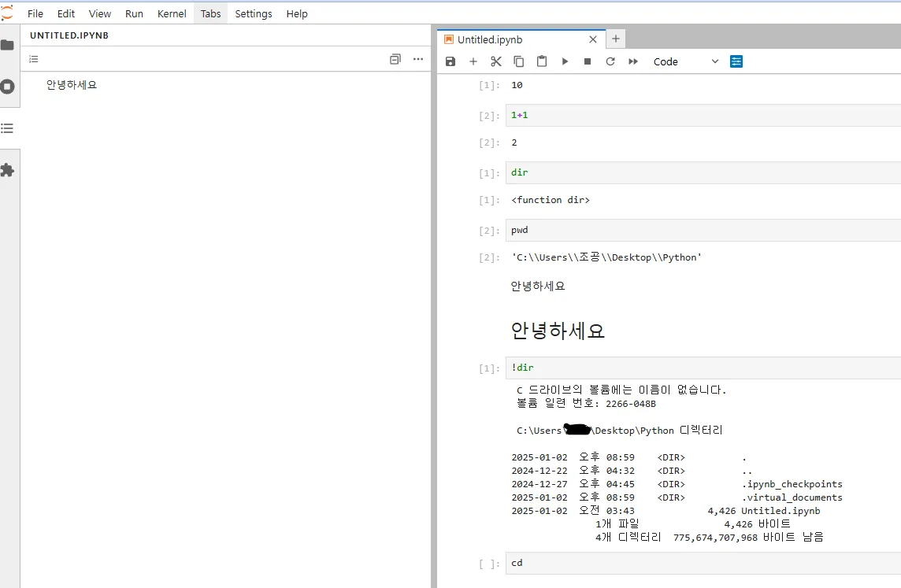Screen dimensions: 901x588
Task: Cut the selected cell with scissors icon
Action: tap(496, 61)
